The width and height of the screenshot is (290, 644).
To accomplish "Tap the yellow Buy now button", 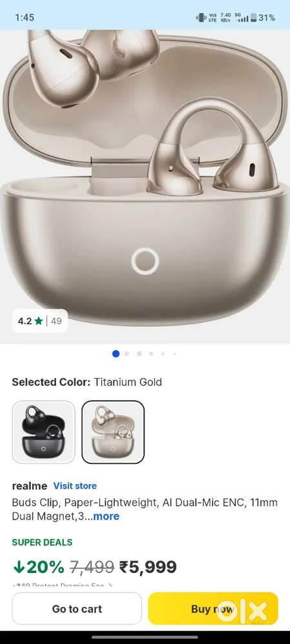I will pos(213,609).
